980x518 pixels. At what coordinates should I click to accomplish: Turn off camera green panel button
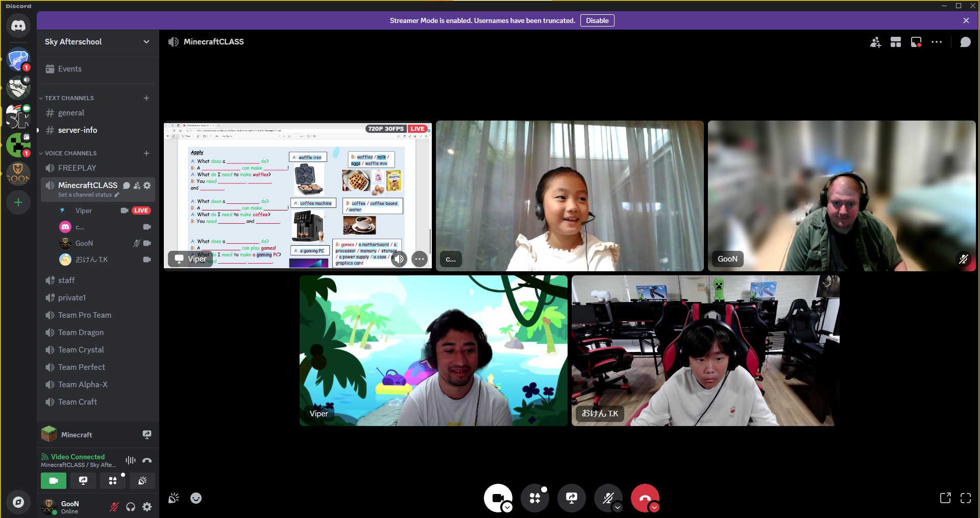(54, 481)
